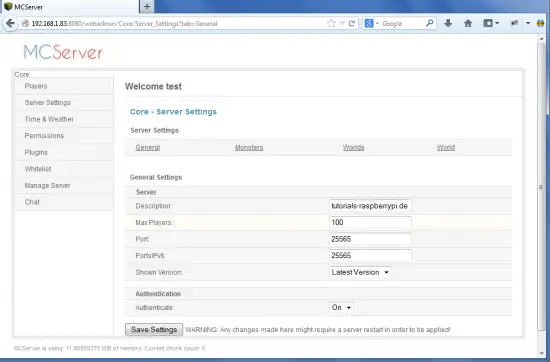Open Server Settings in the sidebar
The width and height of the screenshot is (550, 362).
pos(64,102)
